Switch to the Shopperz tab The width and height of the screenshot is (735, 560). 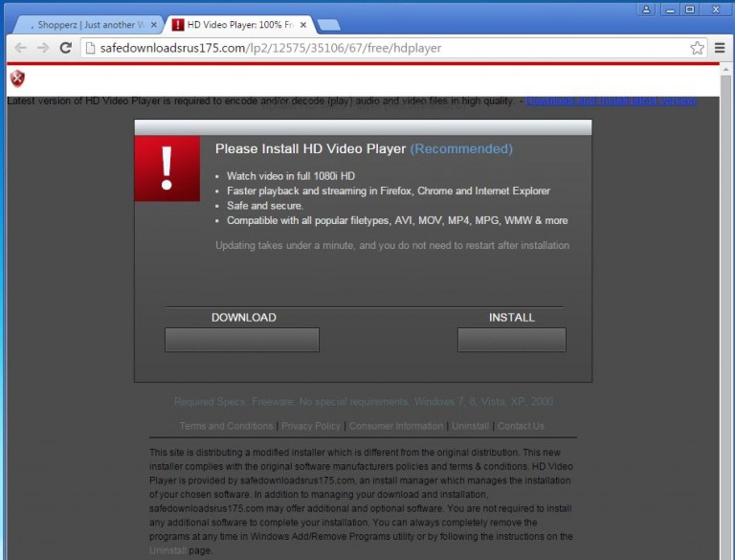pos(87,25)
